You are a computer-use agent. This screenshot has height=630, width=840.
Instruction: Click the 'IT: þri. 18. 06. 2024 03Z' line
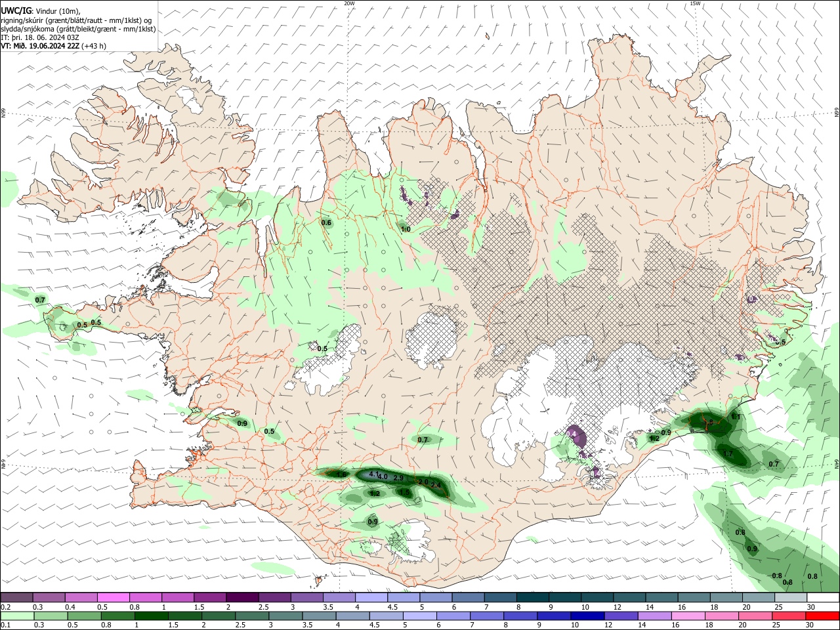(x=39, y=37)
